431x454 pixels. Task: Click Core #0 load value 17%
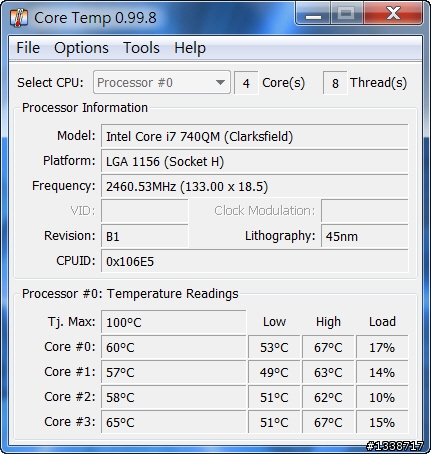(382, 347)
